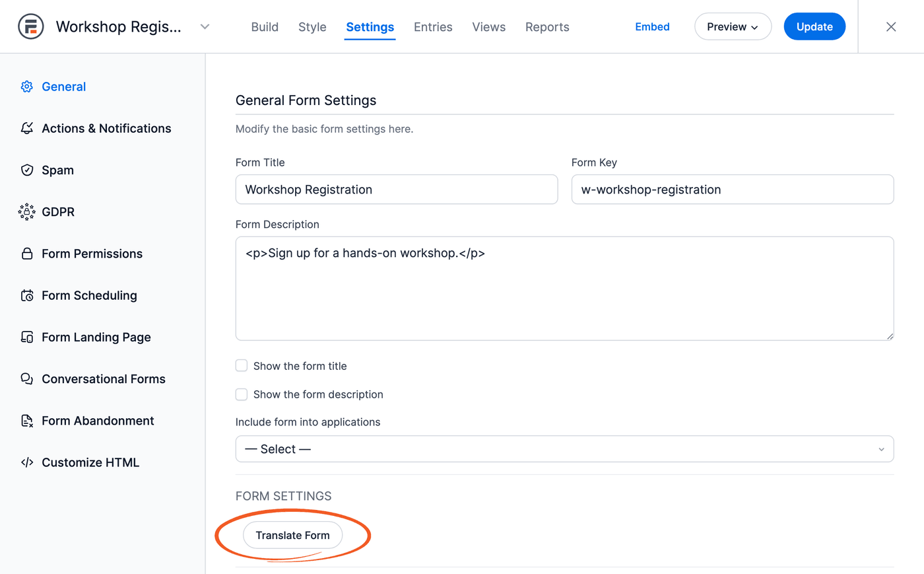Select the Settings tab
924x574 pixels.
point(370,27)
